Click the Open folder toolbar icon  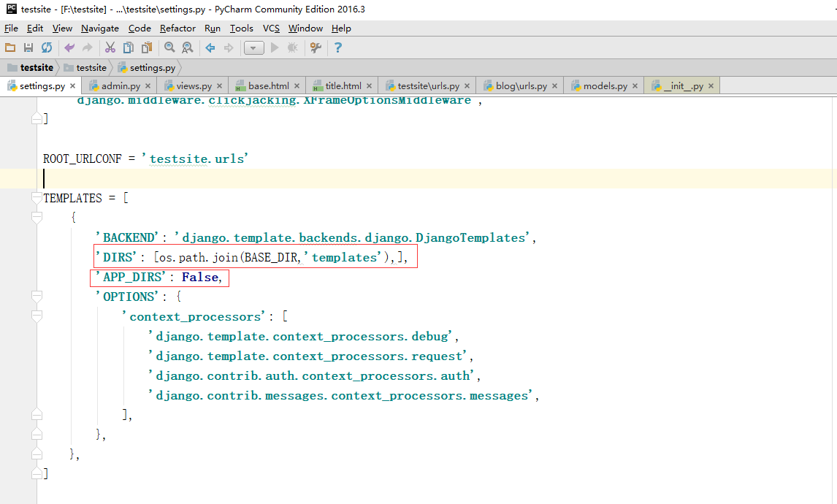point(10,47)
